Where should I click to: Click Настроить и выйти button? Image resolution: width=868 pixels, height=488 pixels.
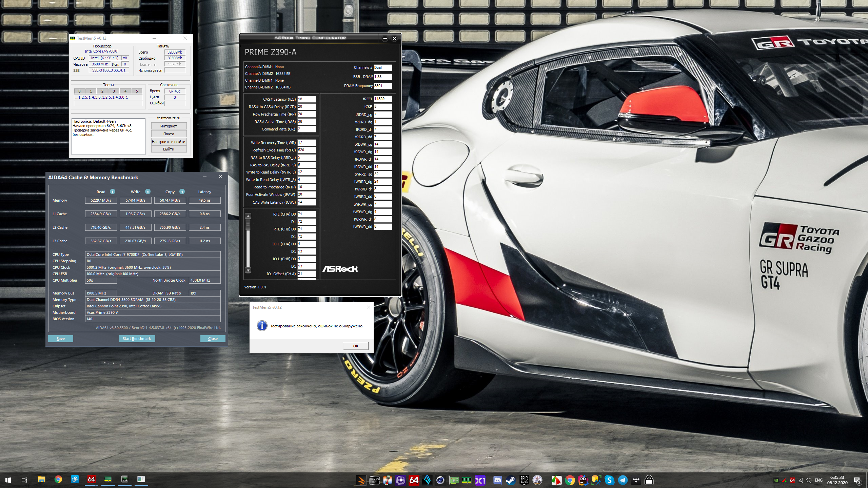[169, 142]
